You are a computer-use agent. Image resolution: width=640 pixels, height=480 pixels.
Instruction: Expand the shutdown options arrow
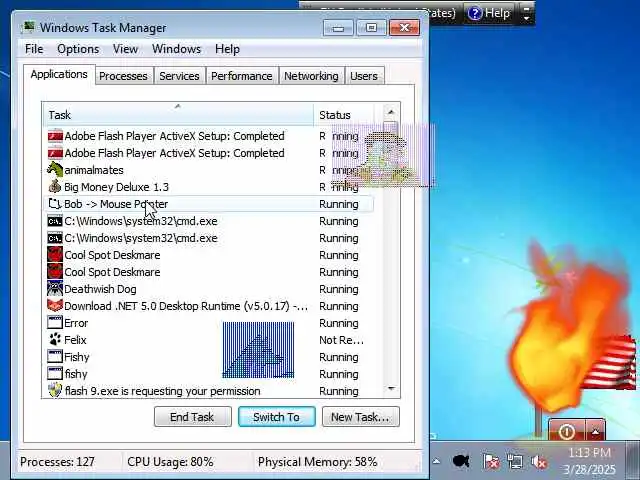coord(596,431)
